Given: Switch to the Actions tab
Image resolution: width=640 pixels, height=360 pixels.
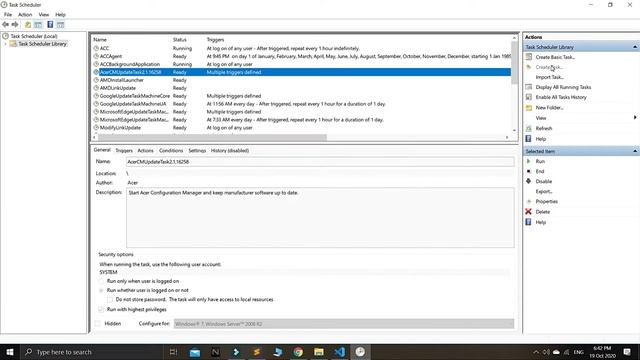Looking at the screenshot, I should pos(145,151).
